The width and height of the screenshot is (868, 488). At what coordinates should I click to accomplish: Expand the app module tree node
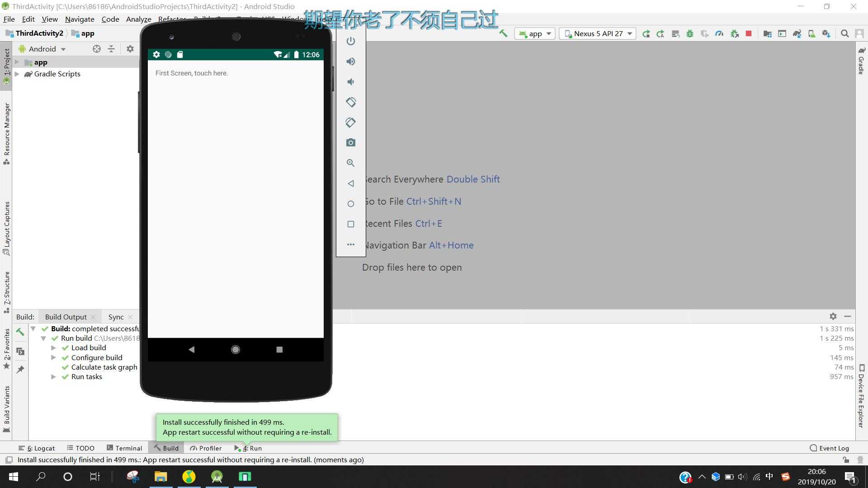(17, 62)
